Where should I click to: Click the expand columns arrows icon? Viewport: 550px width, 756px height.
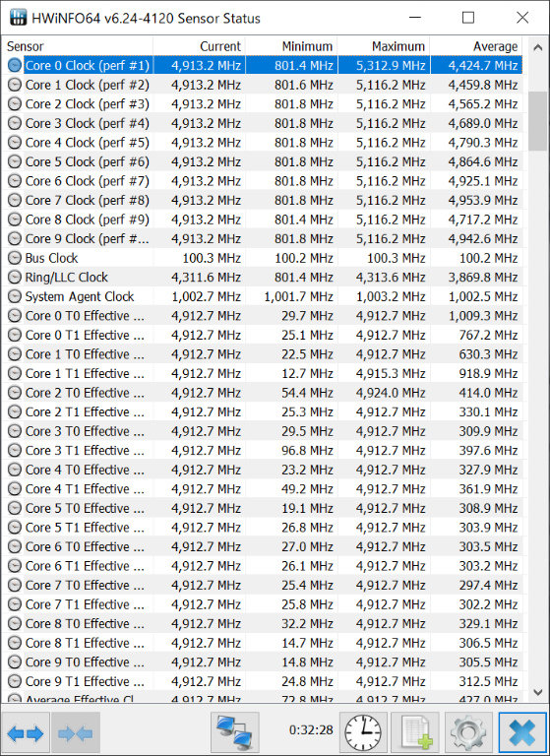[27, 732]
